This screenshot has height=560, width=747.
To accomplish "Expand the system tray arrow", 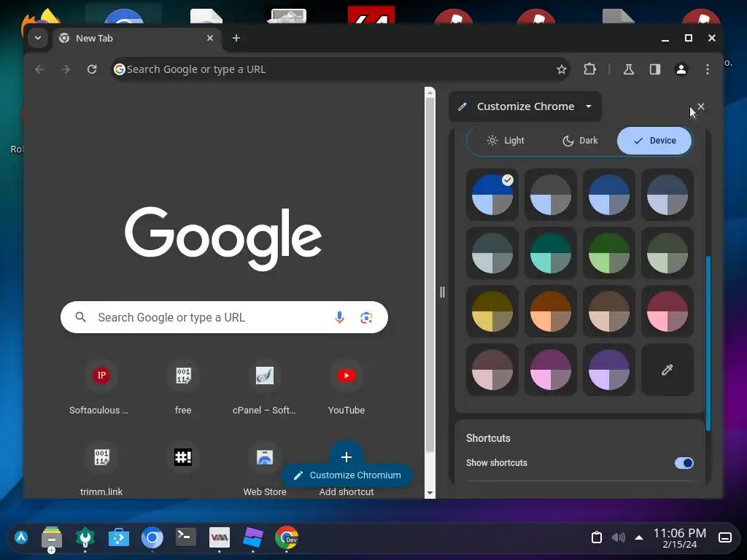I will point(639,537).
